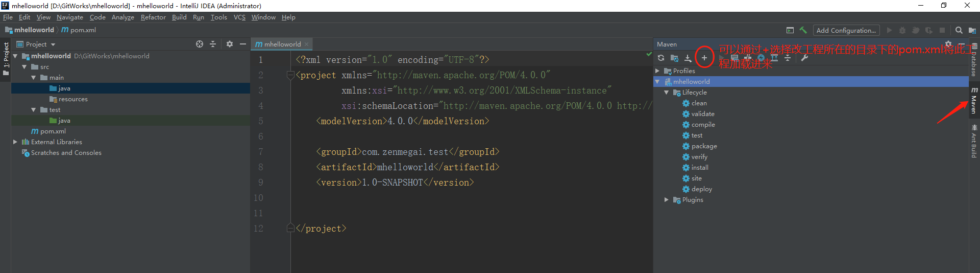The width and height of the screenshot is (980, 273).
Task: Click the green inspection checkmark indicator
Action: click(649, 54)
